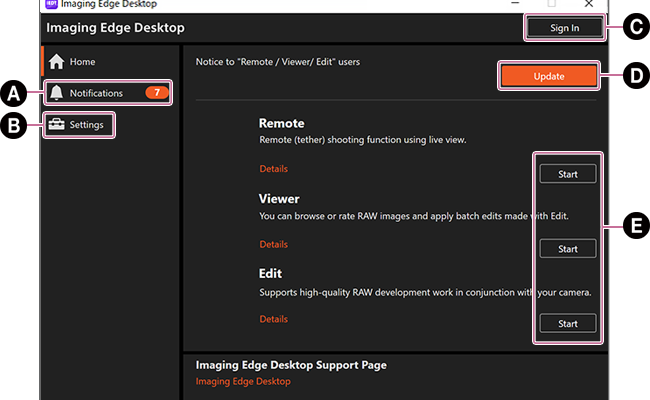The image size is (650, 400).
Task: Click the 'Viewer' heading
Action: [279, 199]
